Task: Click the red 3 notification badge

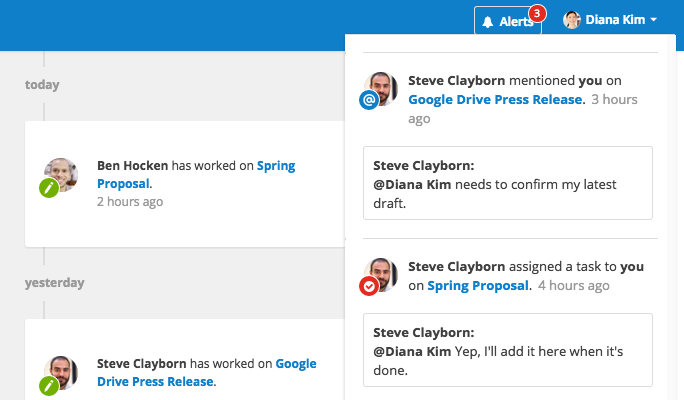Action: click(x=537, y=14)
